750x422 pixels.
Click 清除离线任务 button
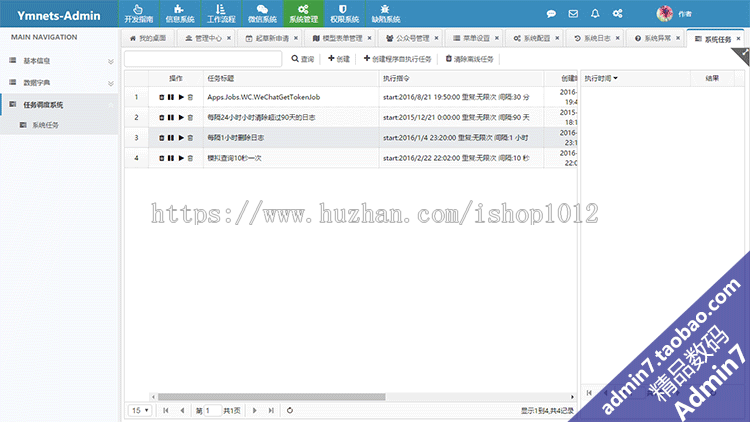469,59
